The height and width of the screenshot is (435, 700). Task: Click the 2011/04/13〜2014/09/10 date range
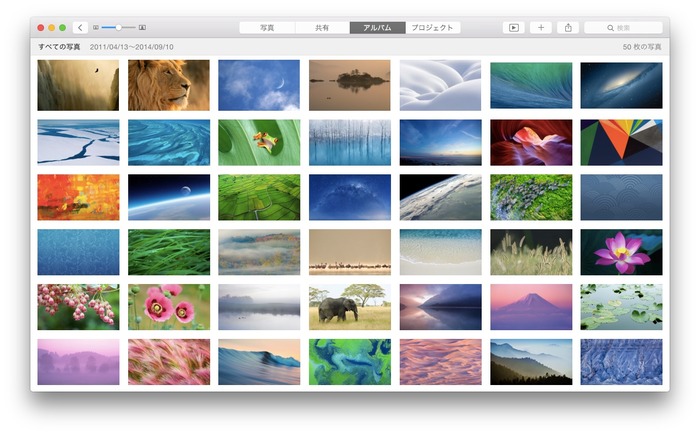click(x=132, y=46)
